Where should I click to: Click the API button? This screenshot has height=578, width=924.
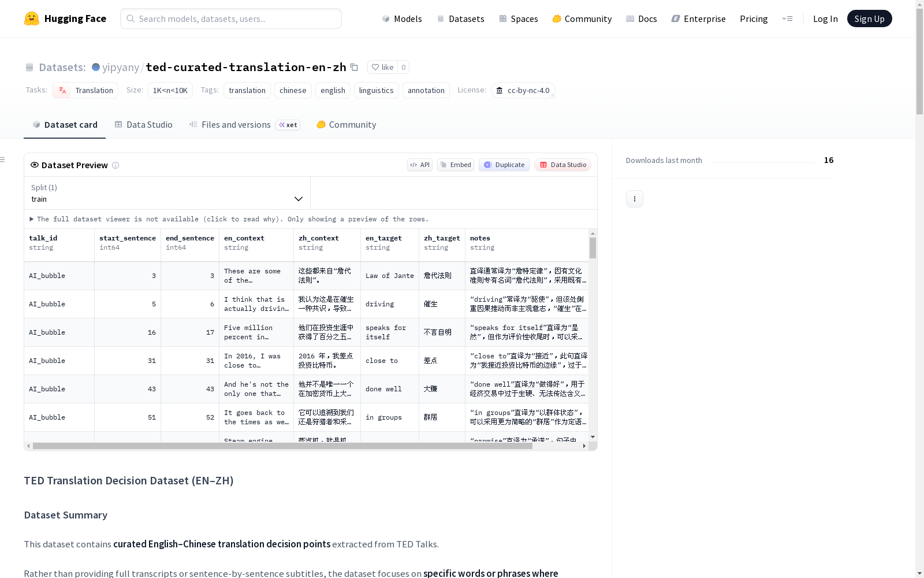(x=420, y=165)
